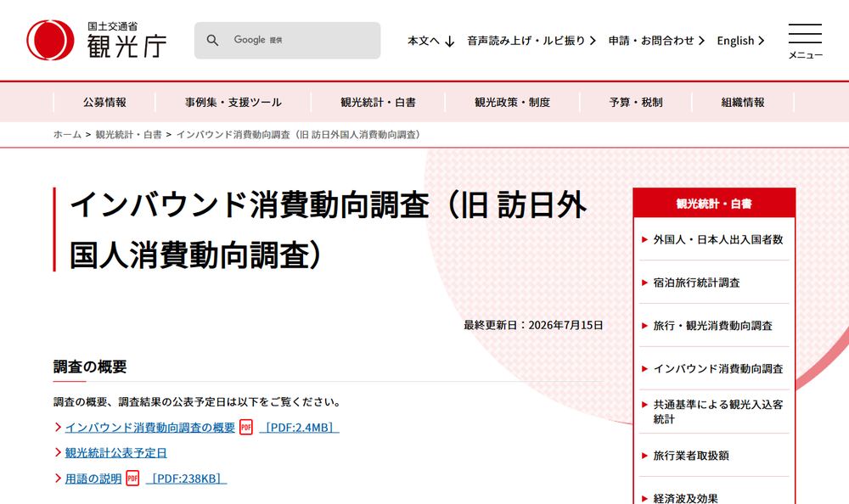Image resolution: width=849 pixels, height=504 pixels.
Task: Open 音声読み上げ・ルビ振り link
Action: tap(531, 41)
